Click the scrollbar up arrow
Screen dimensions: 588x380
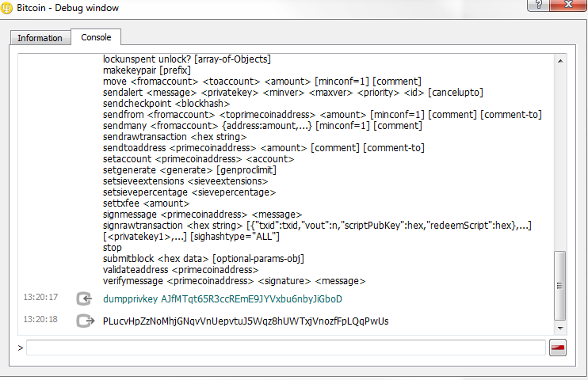coord(560,61)
